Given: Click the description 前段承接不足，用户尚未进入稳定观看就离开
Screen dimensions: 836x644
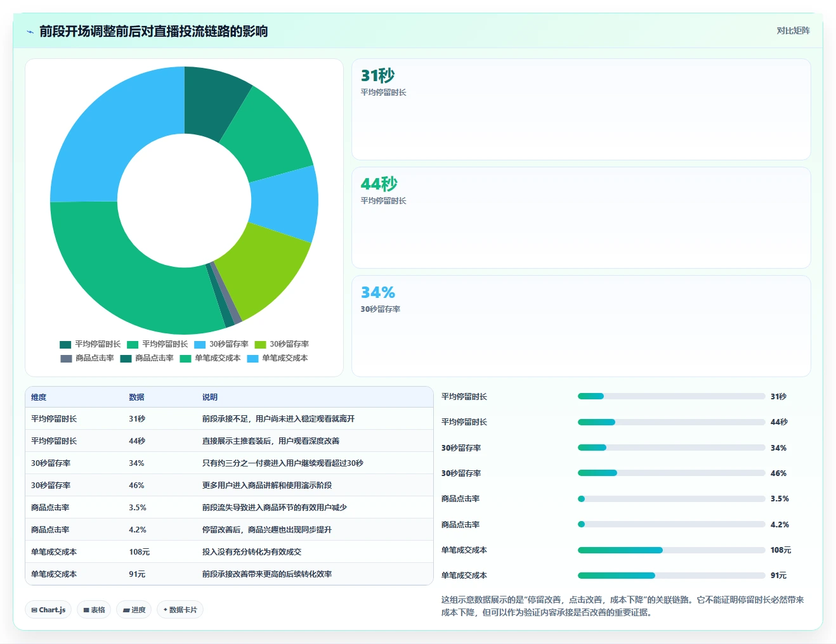Looking at the screenshot, I should (278, 419).
